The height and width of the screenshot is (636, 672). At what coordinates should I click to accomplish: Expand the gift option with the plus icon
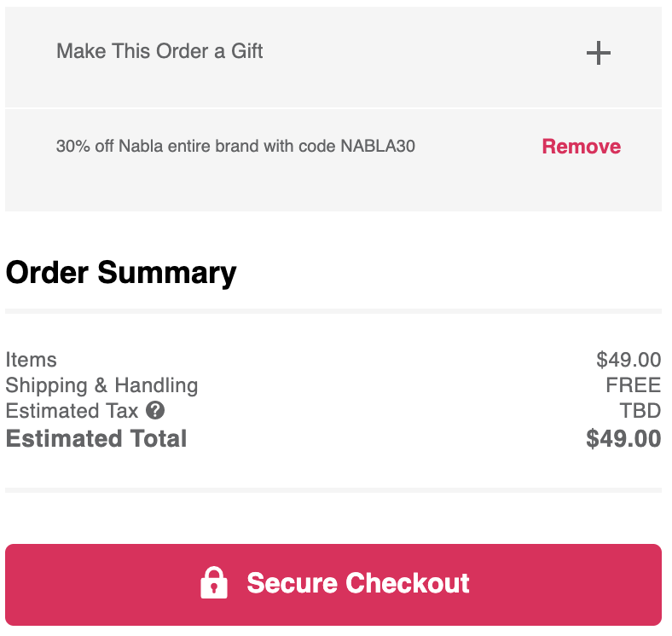[x=598, y=53]
